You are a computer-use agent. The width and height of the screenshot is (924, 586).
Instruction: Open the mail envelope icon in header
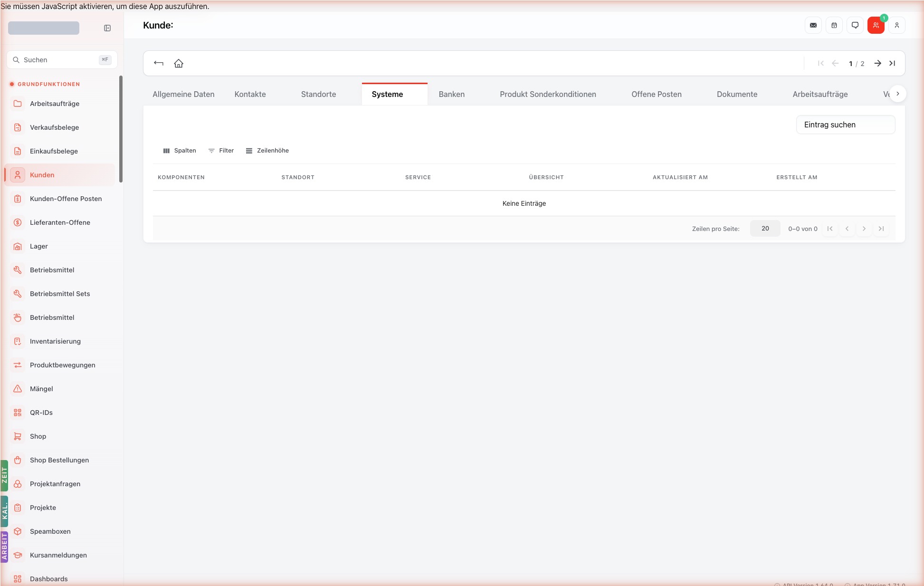[813, 25]
